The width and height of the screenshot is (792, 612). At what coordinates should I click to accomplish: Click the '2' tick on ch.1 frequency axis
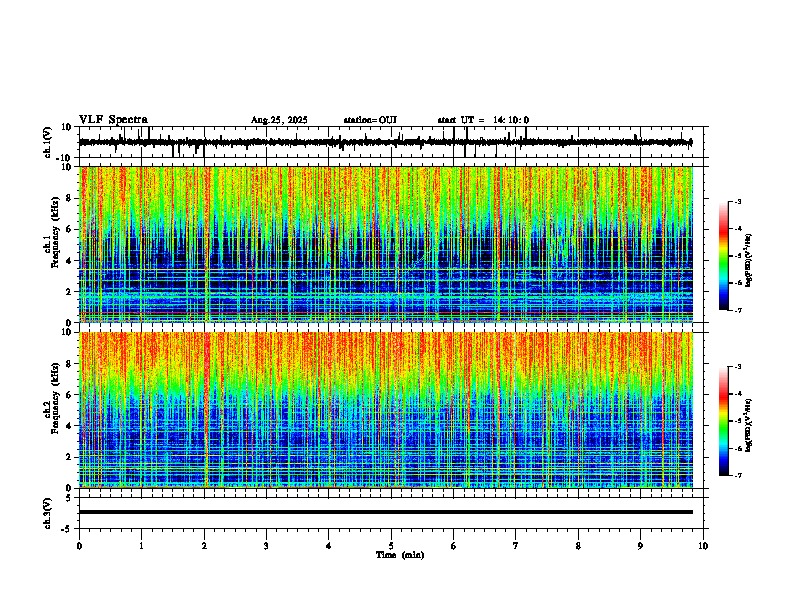[69, 292]
